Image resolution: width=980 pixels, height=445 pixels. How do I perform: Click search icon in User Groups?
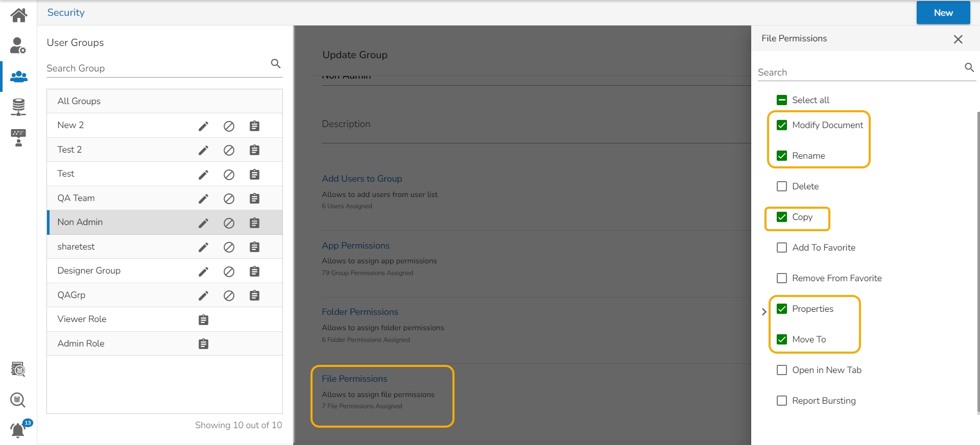point(276,64)
